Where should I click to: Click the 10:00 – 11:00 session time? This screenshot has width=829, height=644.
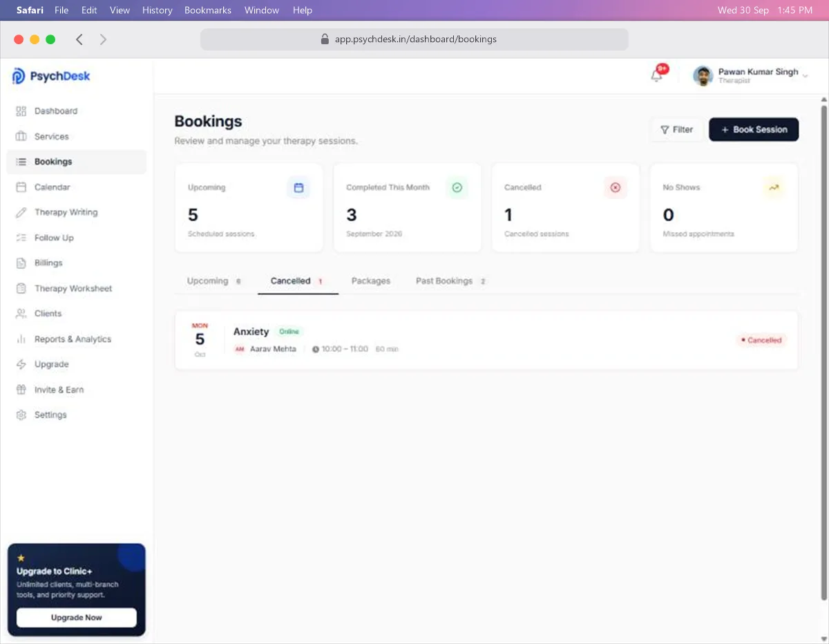(x=345, y=349)
